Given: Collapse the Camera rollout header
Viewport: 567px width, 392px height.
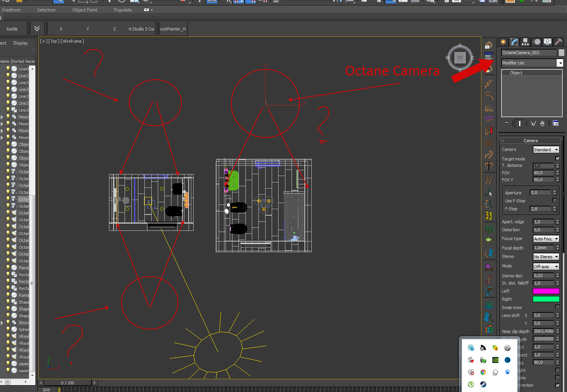Looking at the screenshot, I should point(530,141).
